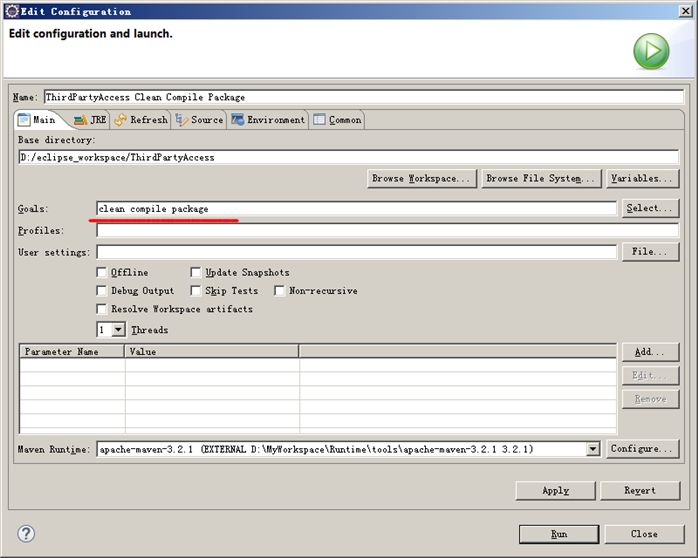Run the Maven configuration

[x=559, y=534]
